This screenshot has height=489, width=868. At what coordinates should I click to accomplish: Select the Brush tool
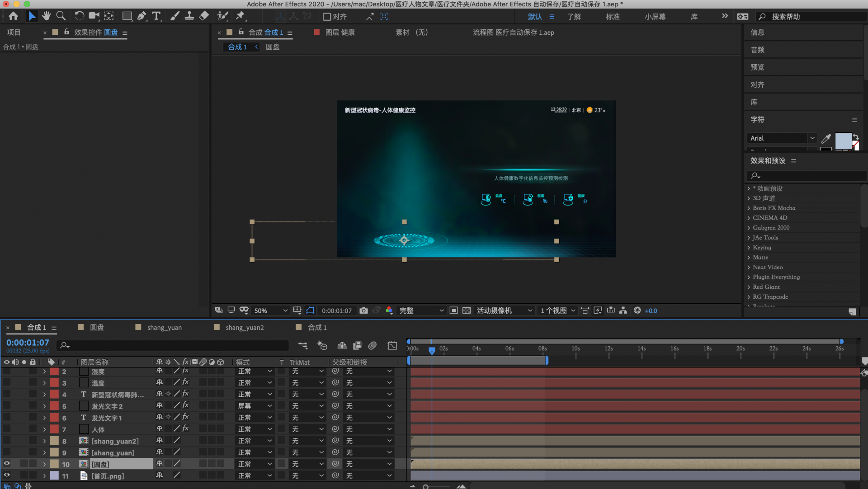175,16
